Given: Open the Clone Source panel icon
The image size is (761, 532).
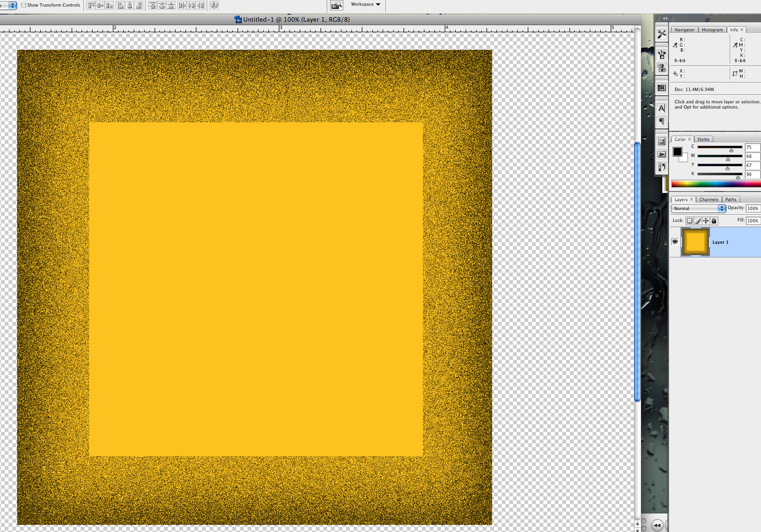Looking at the screenshot, I should 662,68.
